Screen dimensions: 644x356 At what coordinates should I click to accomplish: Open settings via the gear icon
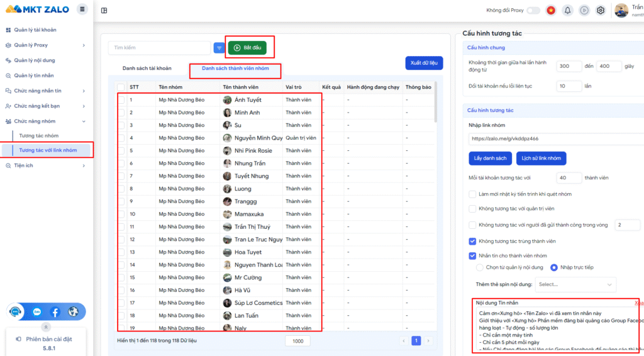(x=601, y=10)
